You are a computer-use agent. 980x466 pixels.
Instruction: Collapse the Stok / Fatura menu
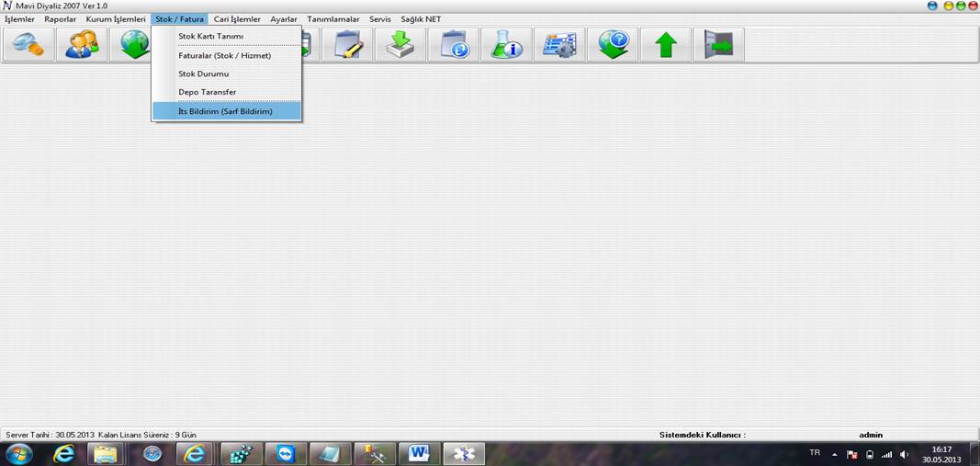[x=179, y=19]
